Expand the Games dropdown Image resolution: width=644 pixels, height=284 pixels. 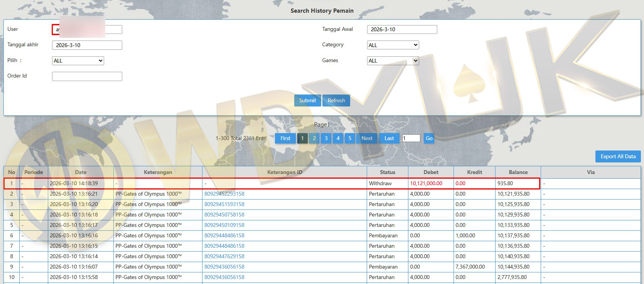[393, 61]
